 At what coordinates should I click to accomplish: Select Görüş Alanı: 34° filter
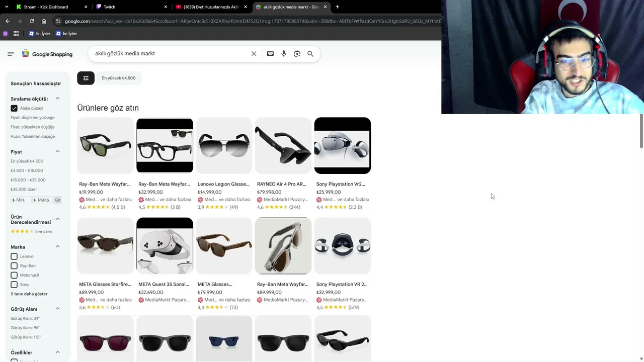tap(25, 319)
